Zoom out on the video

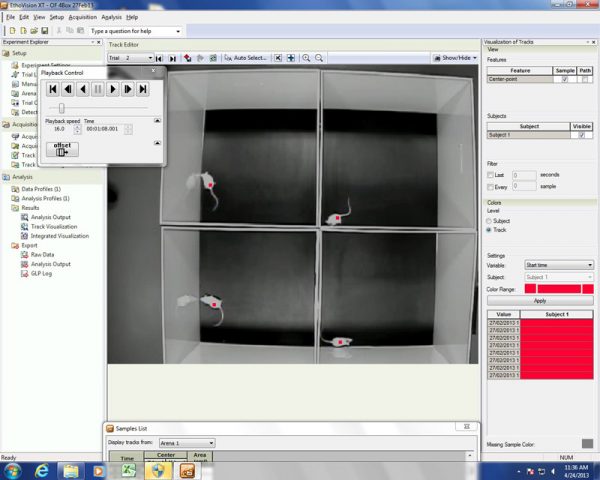pos(319,58)
